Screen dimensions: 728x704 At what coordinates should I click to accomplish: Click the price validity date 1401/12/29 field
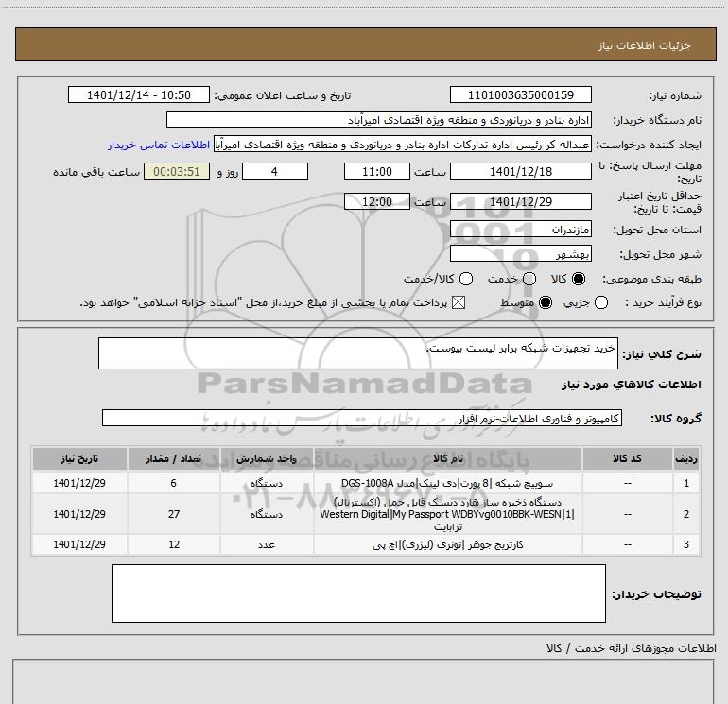[x=520, y=202]
